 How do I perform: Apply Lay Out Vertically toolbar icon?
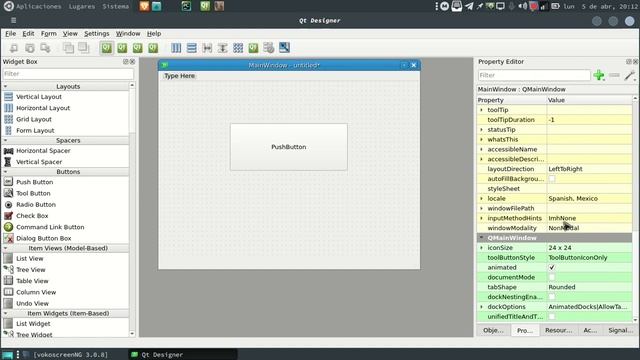pos(191,48)
